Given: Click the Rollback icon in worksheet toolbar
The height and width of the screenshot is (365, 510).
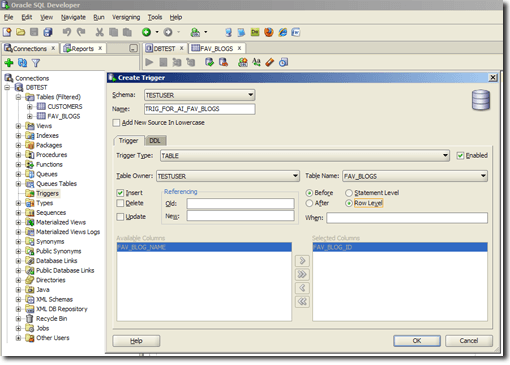Looking at the screenshot, I should [x=223, y=62].
